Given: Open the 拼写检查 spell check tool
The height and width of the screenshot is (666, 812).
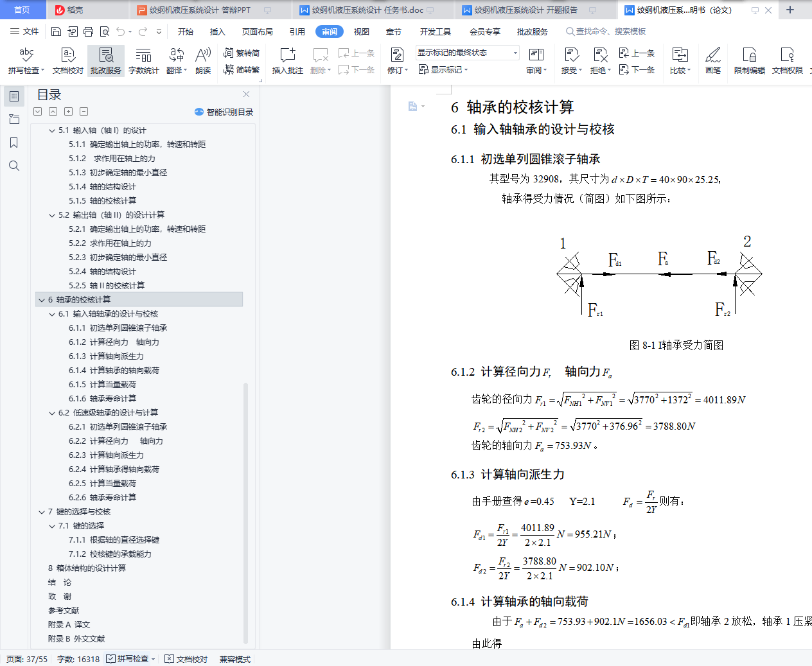Looking at the screenshot, I should click(x=26, y=61).
